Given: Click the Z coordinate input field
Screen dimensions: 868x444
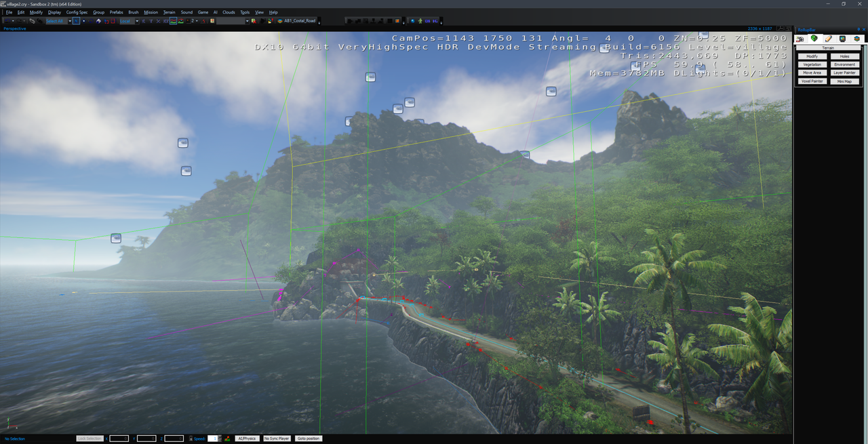Looking at the screenshot, I should tap(174, 439).
